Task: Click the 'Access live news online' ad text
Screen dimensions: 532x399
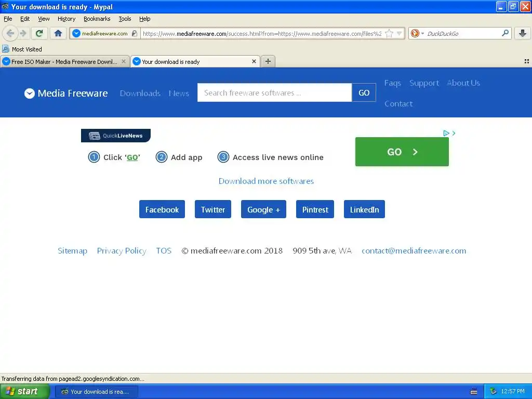Action: 278,157
